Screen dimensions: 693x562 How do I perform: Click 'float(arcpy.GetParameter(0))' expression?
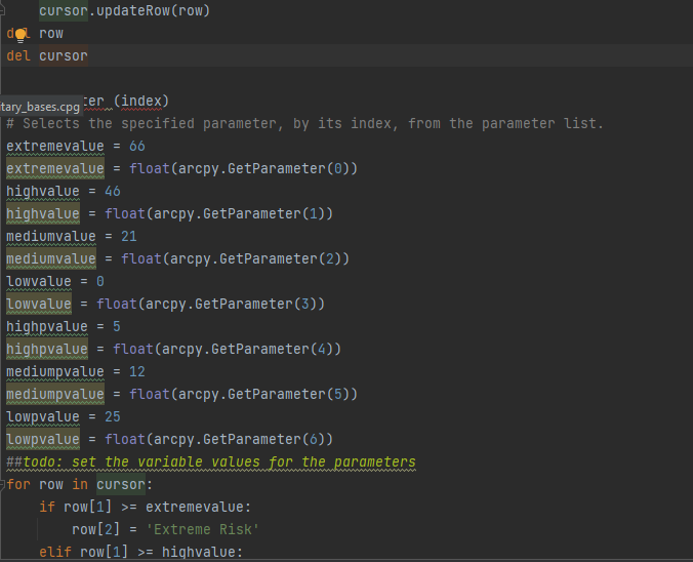click(243, 168)
